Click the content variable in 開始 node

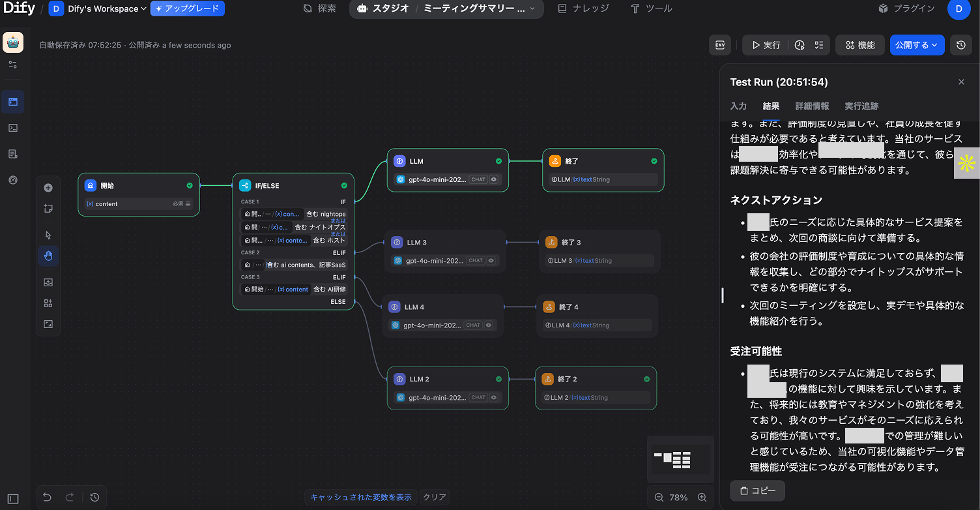point(139,203)
